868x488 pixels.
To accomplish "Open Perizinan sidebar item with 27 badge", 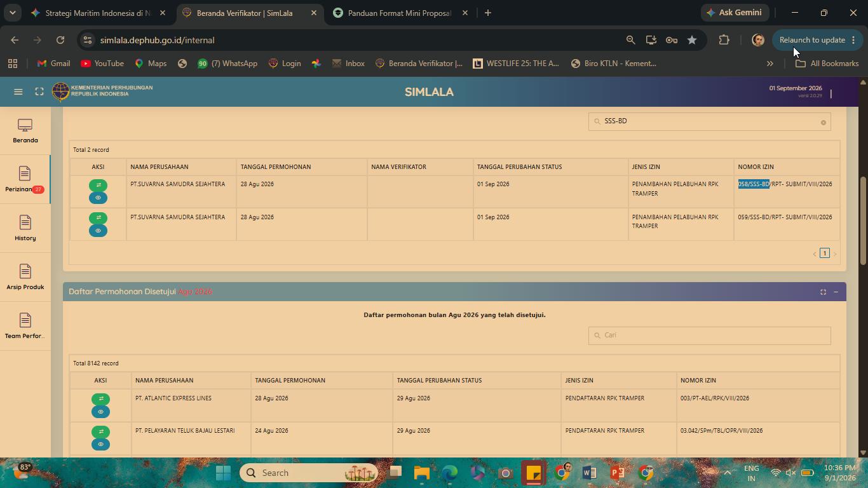I will click(x=25, y=180).
